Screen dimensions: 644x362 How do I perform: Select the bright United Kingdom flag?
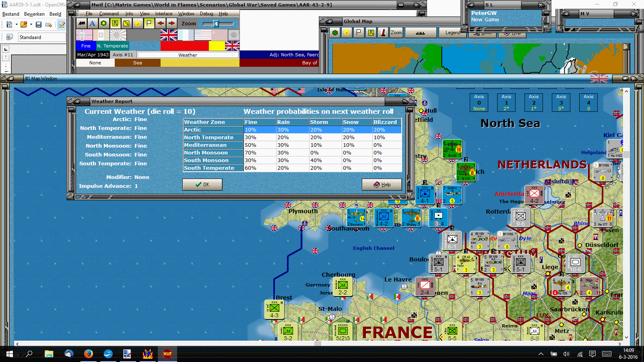(169, 35)
